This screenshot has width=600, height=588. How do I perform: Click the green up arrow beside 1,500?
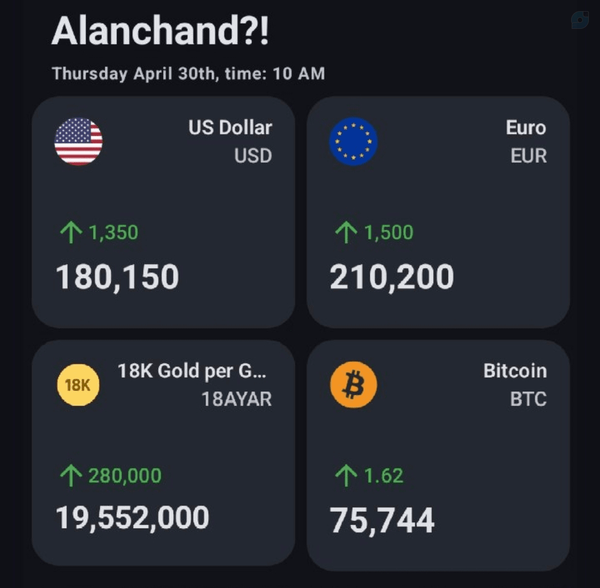(x=346, y=233)
